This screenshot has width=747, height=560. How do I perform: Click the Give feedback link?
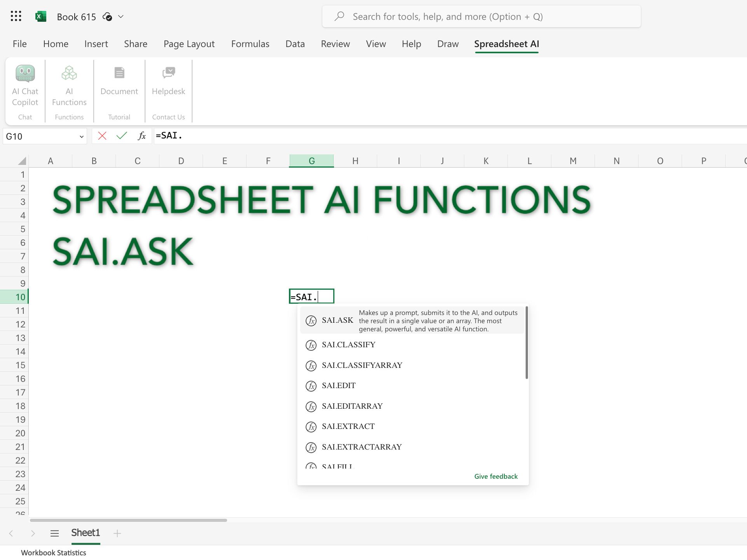point(496,476)
